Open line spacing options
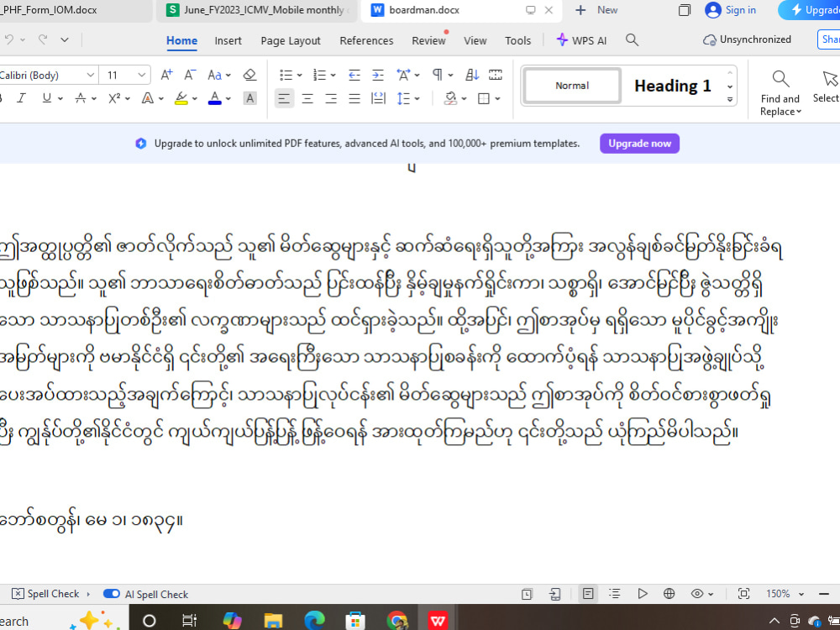 [403, 98]
